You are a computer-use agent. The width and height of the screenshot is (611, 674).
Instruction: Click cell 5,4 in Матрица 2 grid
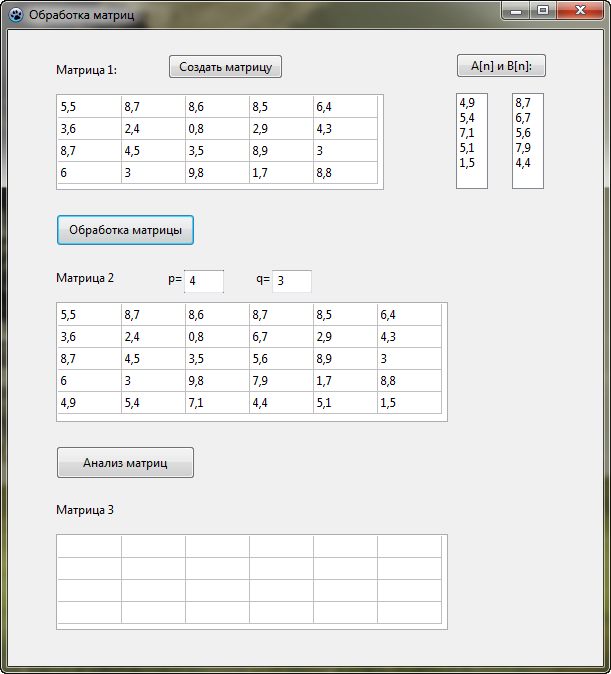tap(154, 402)
